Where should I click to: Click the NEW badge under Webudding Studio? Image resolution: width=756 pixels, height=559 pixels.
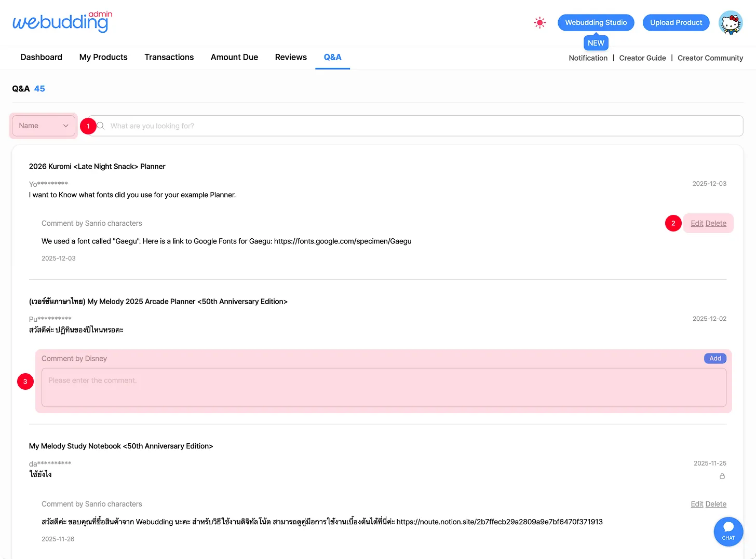(x=596, y=43)
